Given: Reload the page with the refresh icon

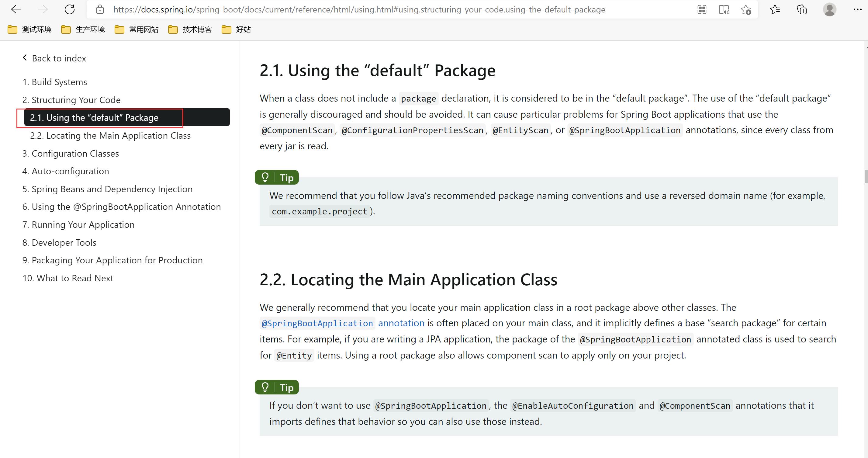Looking at the screenshot, I should 69,9.
